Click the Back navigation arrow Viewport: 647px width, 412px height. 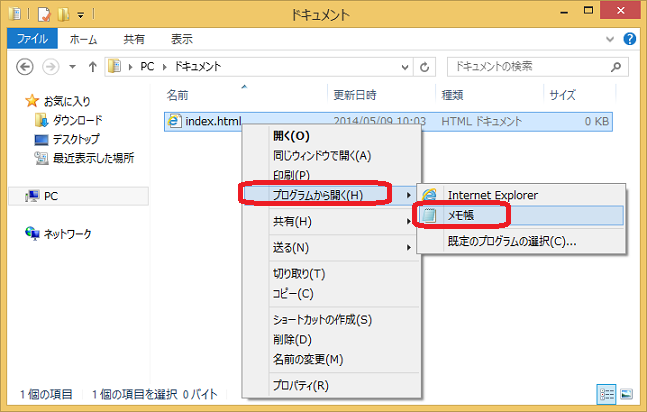(x=24, y=67)
